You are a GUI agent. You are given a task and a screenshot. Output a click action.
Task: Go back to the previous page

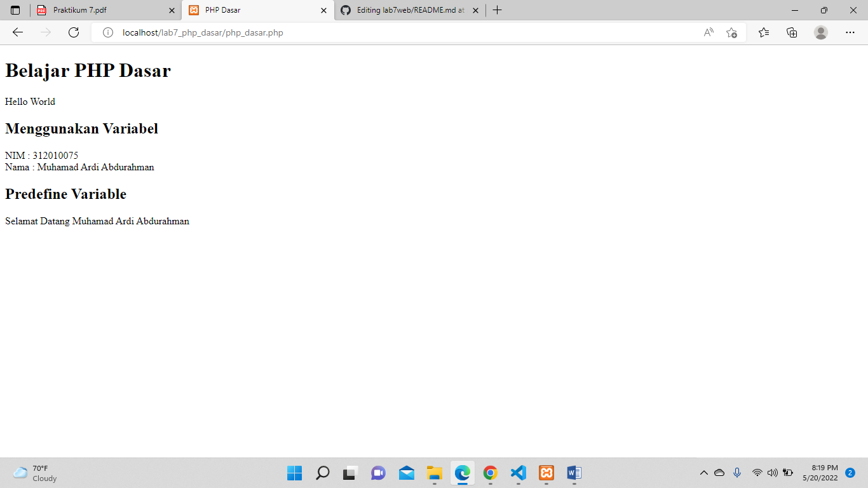[18, 32]
